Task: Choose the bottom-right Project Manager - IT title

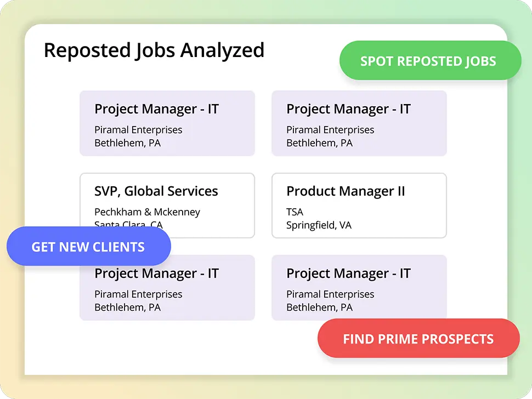Action: pyautogui.click(x=348, y=273)
